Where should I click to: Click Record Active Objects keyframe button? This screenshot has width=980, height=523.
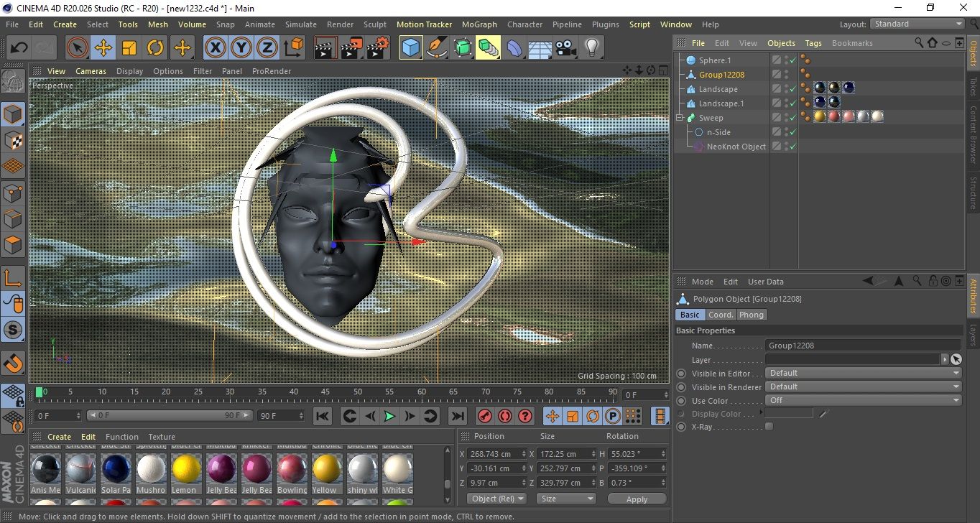click(x=485, y=416)
